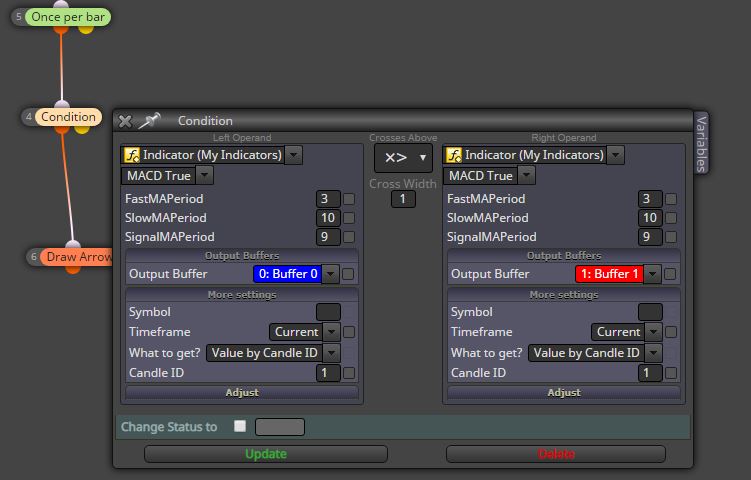751x480 pixels.
Task: Click orange output dot under Condition node
Action: [x=62, y=129]
